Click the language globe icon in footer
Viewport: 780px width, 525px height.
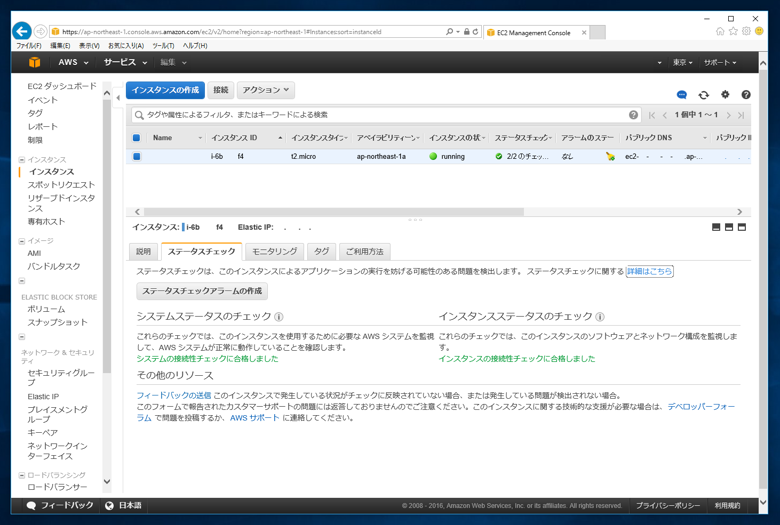click(109, 506)
